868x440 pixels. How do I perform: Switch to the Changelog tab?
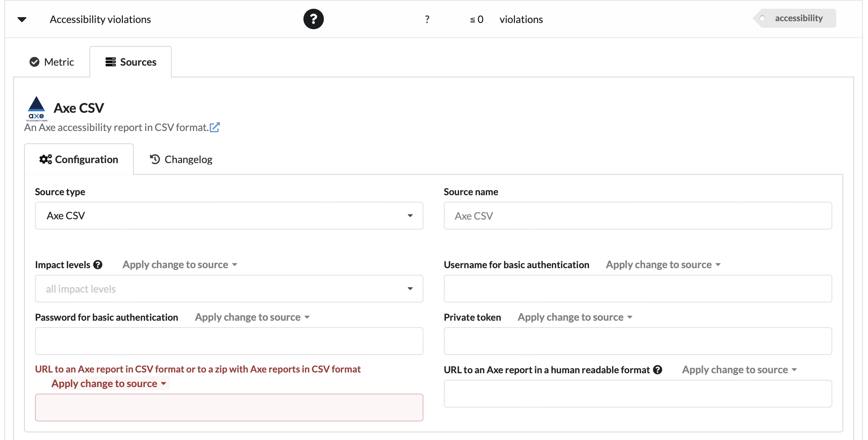click(x=181, y=159)
